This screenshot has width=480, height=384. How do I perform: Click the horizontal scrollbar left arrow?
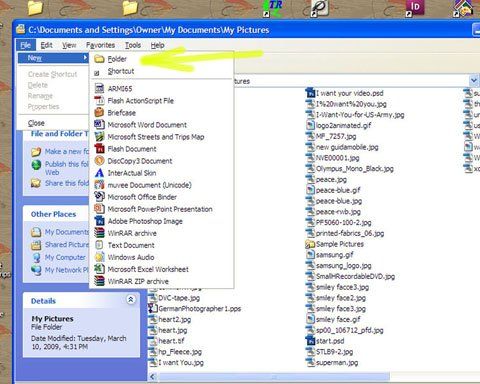click(152, 377)
